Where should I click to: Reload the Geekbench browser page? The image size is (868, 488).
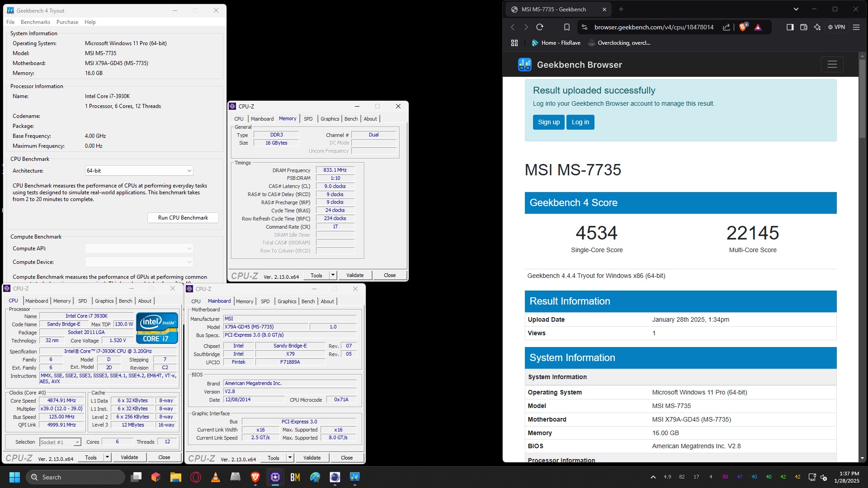539,27
